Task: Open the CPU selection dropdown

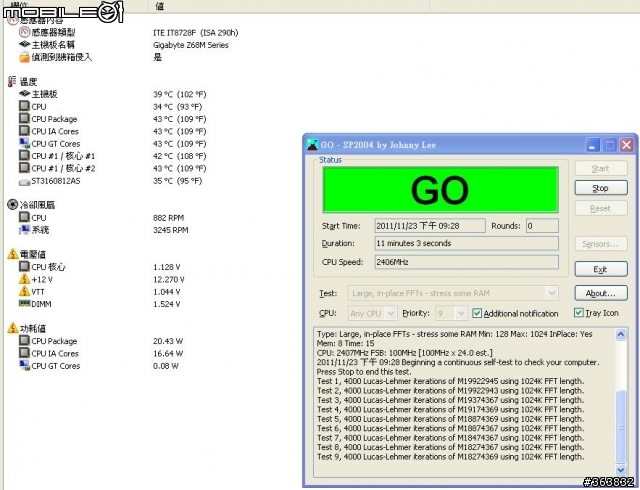Action: click(372, 313)
